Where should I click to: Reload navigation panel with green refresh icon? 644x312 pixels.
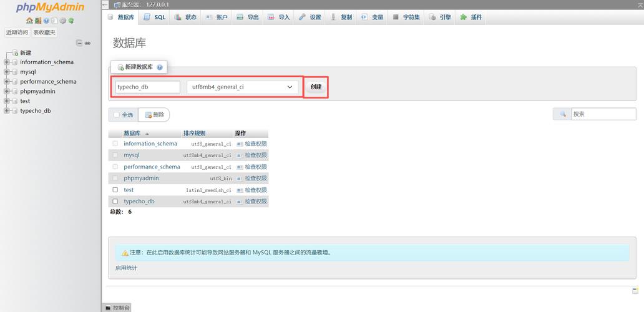pos(71,21)
